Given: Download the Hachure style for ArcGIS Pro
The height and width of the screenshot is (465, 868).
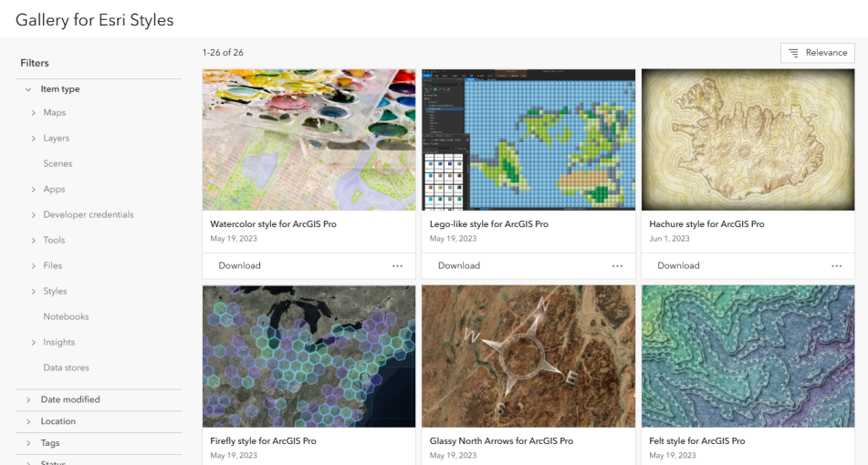Looking at the screenshot, I should [678, 266].
